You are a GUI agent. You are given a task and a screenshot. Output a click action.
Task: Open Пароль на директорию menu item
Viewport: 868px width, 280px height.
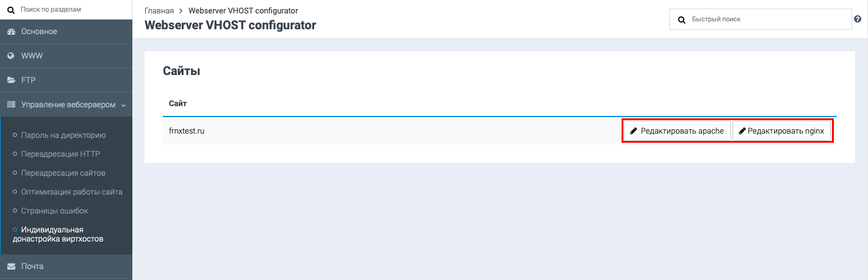(63, 135)
